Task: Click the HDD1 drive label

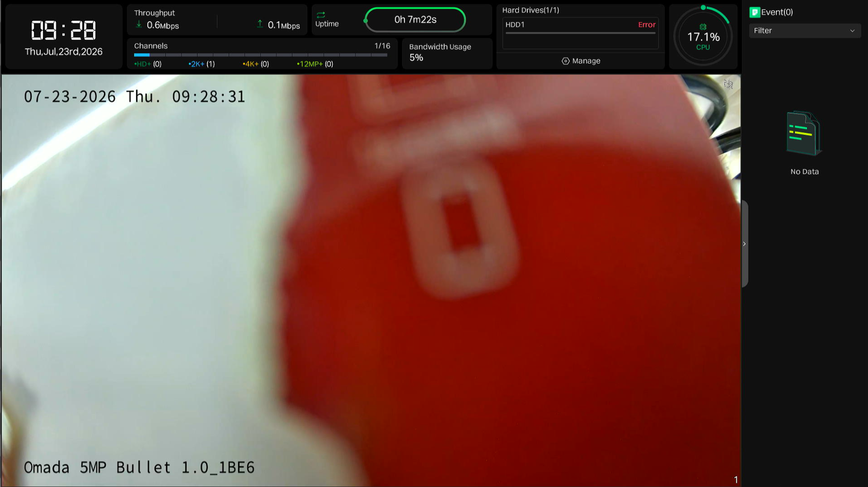Action: pyautogui.click(x=515, y=25)
